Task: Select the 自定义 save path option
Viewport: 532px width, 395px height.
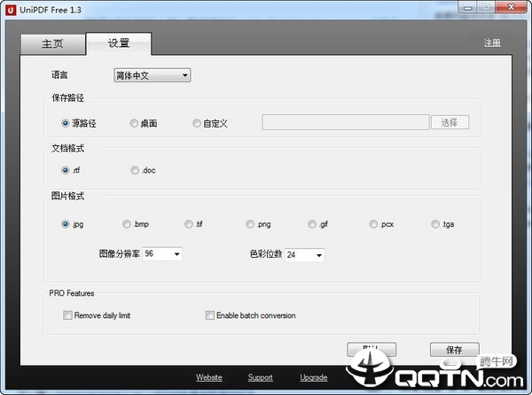Action: [197, 123]
